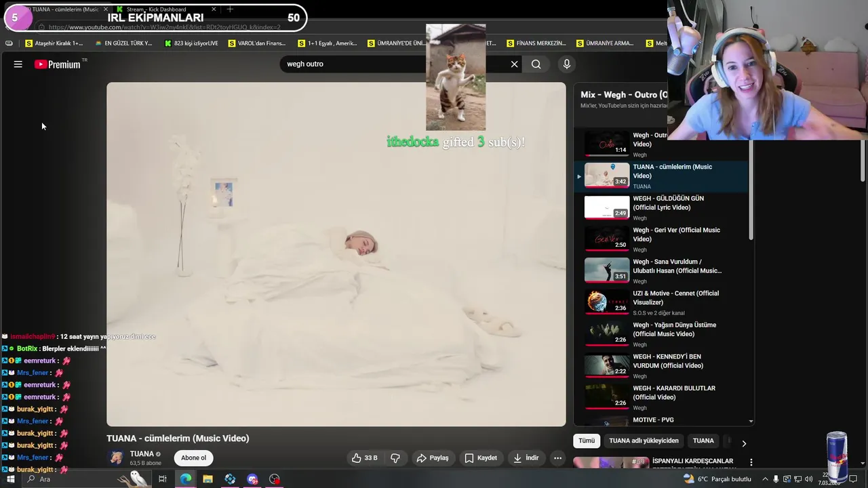Viewport: 868px width, 488px height.
Task: Open microphone tray icon
Action: (776, 479)
